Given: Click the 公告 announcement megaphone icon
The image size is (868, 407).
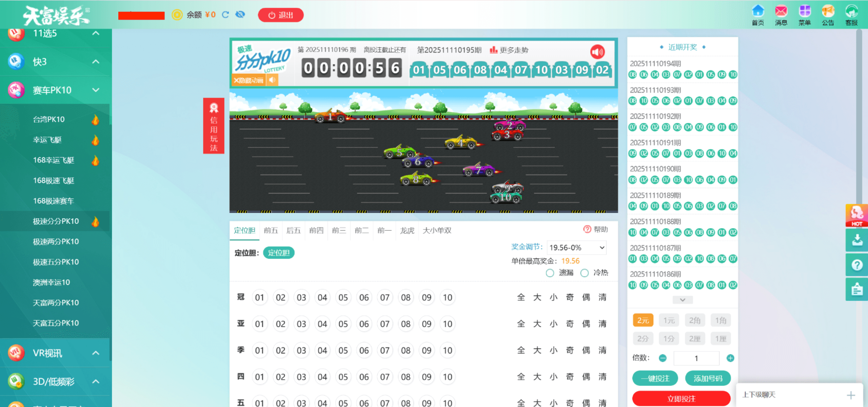Looking at the screenshot, I should (828, 12).
